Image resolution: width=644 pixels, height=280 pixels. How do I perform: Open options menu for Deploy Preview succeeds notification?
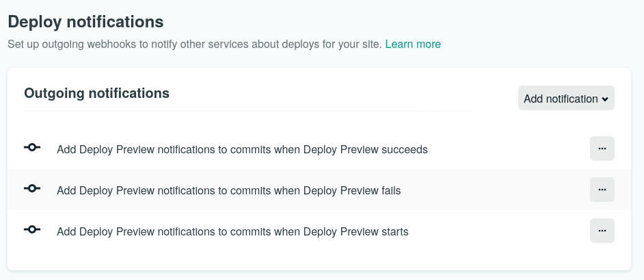pos(602,149)
